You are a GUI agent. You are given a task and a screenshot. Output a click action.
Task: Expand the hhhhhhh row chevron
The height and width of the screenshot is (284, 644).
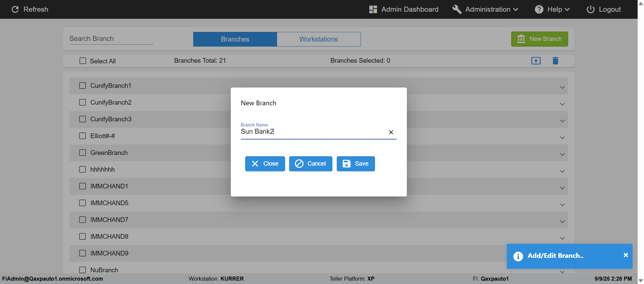[x=562, y=171]
